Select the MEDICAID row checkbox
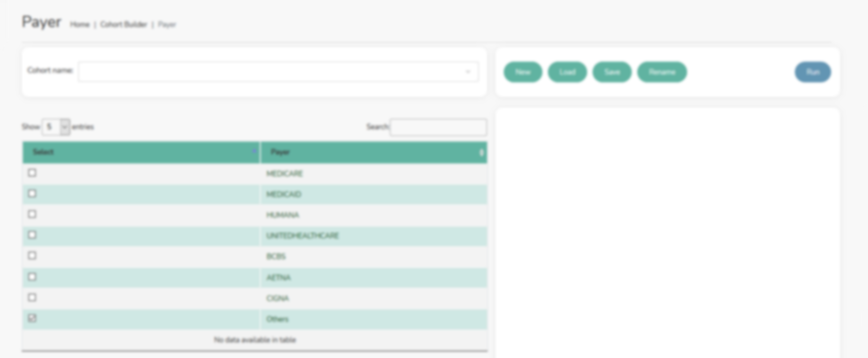Image resolution: width=868 pixels, height=358 pixels. (32, 194)
